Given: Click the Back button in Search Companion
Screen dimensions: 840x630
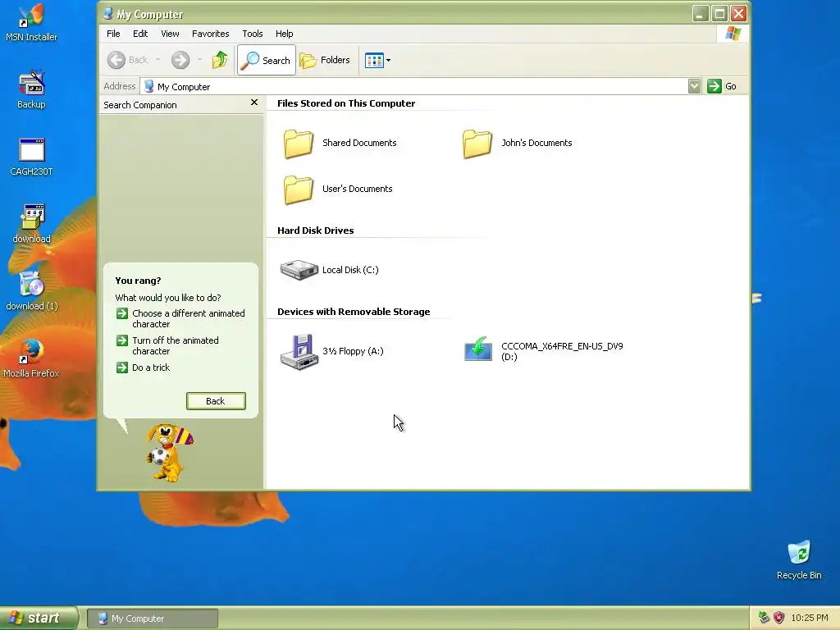Looking at the screenshot, I should click(216, 401).
